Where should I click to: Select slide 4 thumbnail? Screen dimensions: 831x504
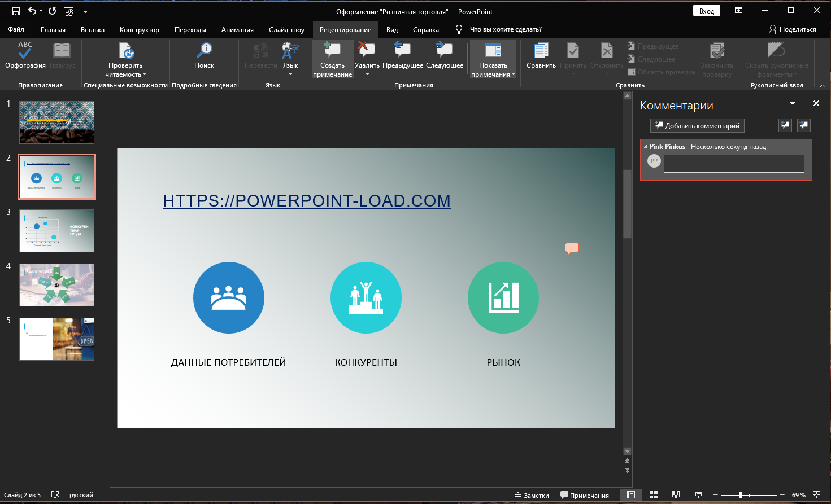pos(56,285)
